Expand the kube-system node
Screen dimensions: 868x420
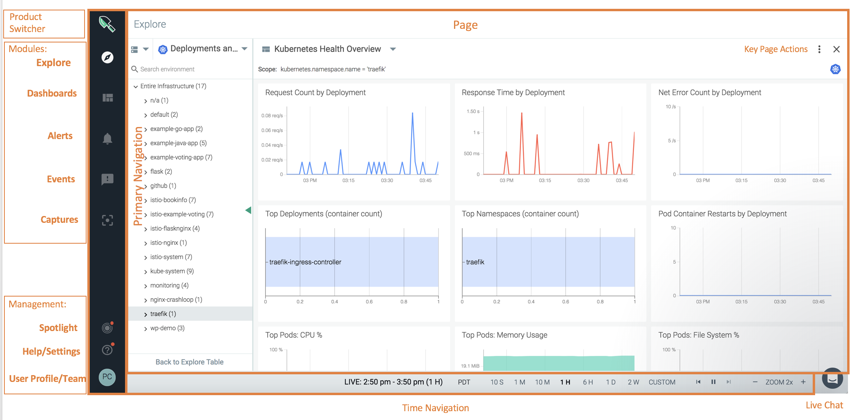tap(145, 271)
